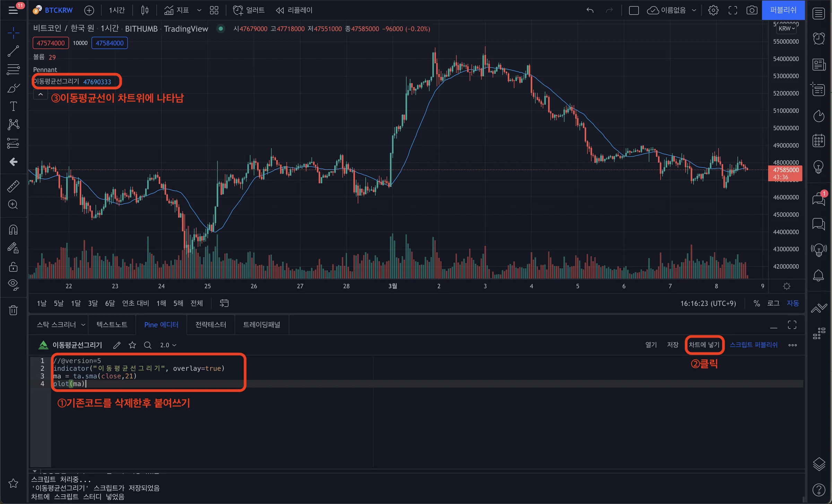Open indicator templates grid icon
832x504 pixels.
[214, 10]
